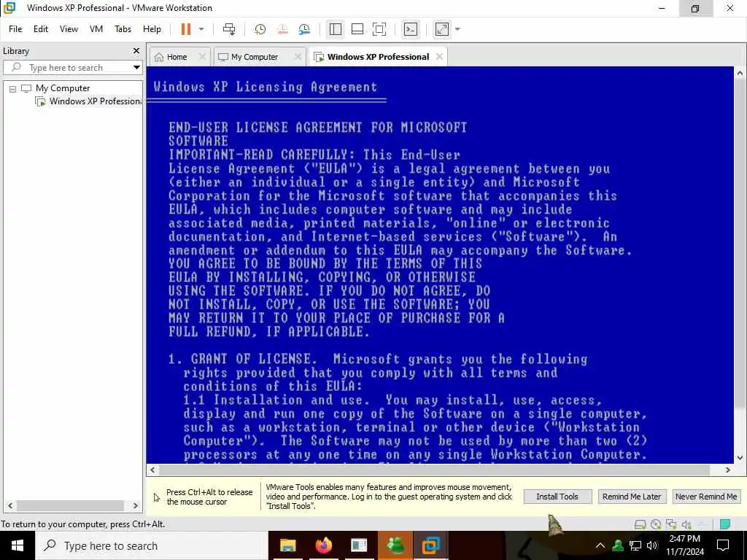This screenshot has width=747, height=560.
Task: Click the network tray icon
Action: [x=635, y=545]
